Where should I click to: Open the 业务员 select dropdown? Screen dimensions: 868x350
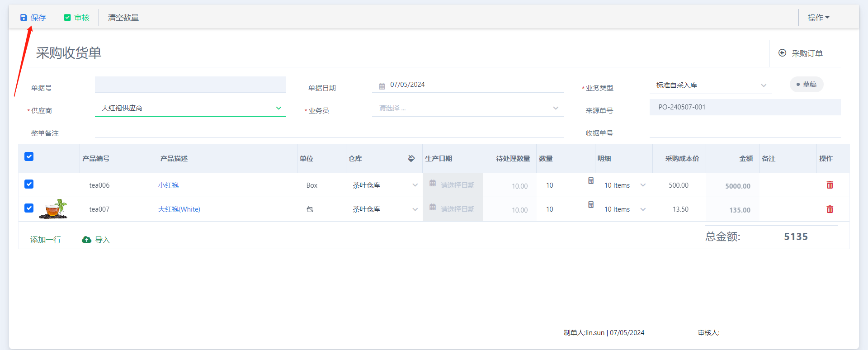(x=468, y=108)
